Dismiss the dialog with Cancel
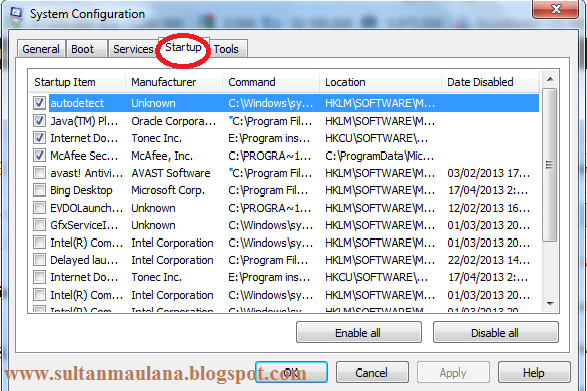 (372, 372)
